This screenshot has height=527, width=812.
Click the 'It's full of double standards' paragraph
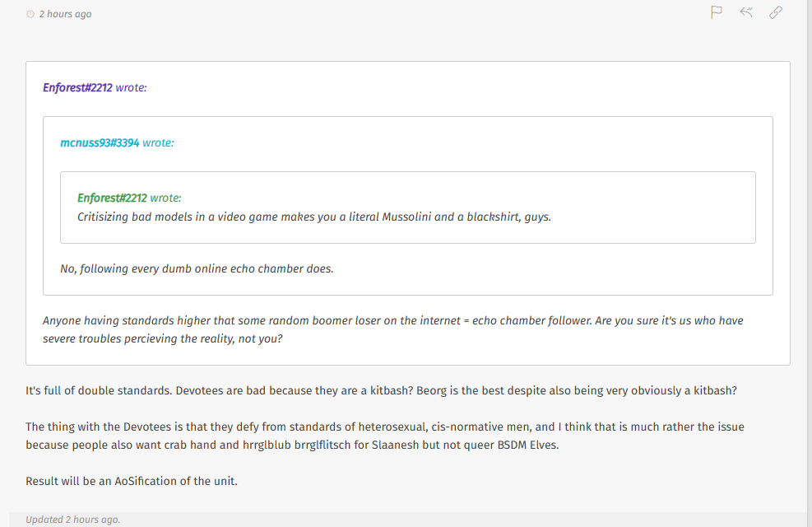click(x=381, y=390)
